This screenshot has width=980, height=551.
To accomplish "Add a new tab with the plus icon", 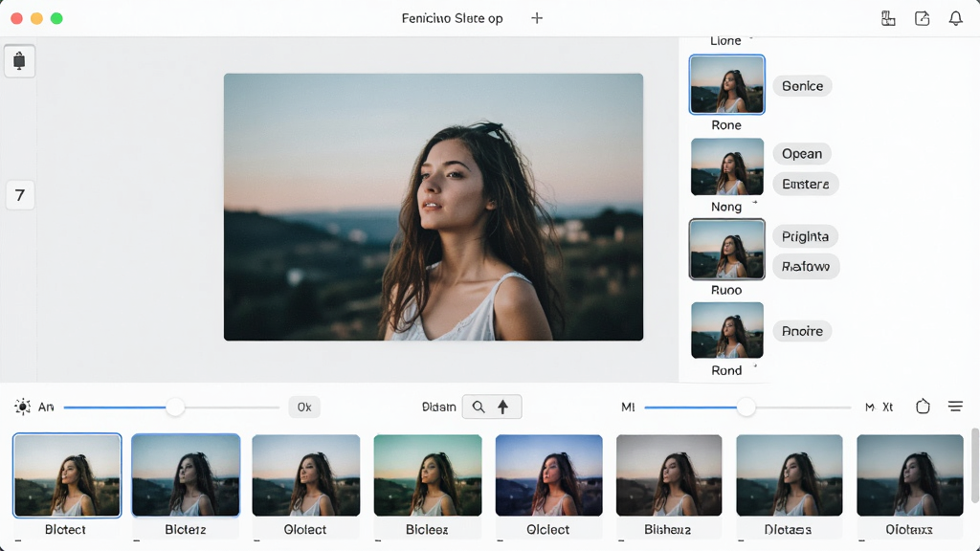I will pos(537,18).
